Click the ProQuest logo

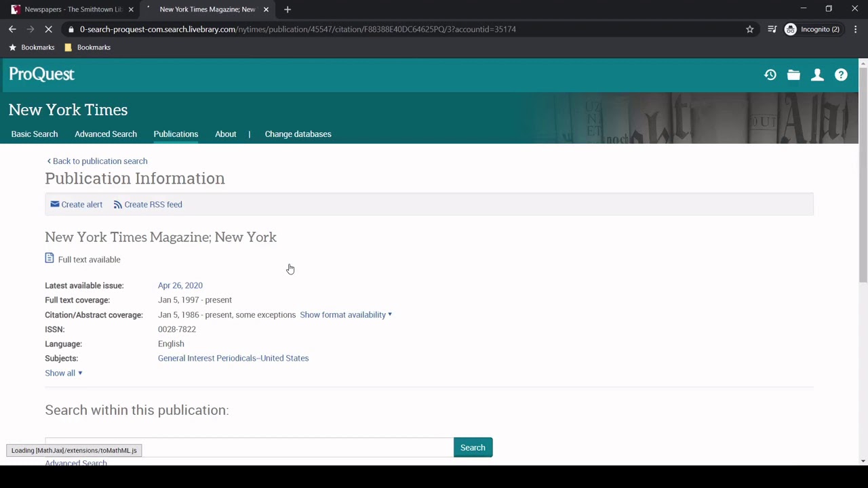(41, 74)
